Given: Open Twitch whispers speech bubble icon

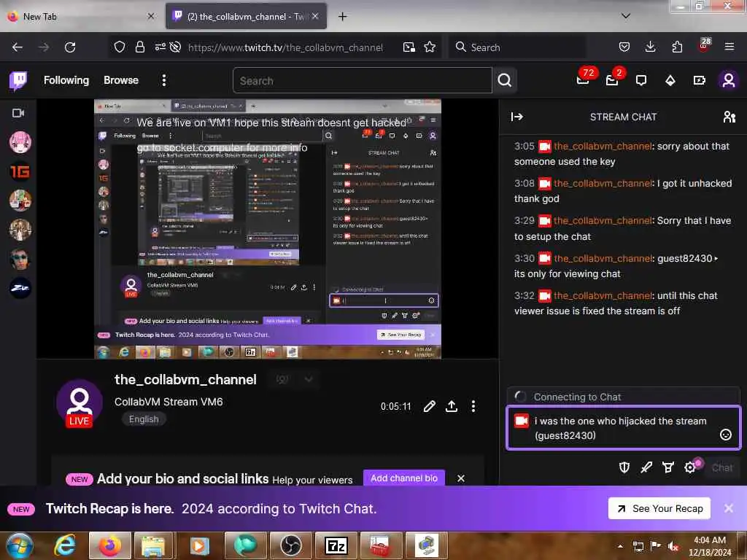Looking at the screenshot, I should (x=641, y=80).
